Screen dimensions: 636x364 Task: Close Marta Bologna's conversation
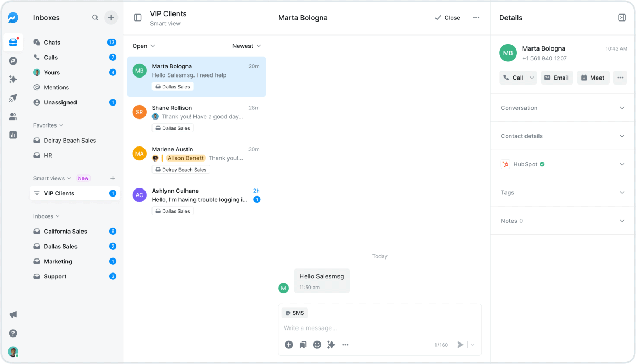447,17
